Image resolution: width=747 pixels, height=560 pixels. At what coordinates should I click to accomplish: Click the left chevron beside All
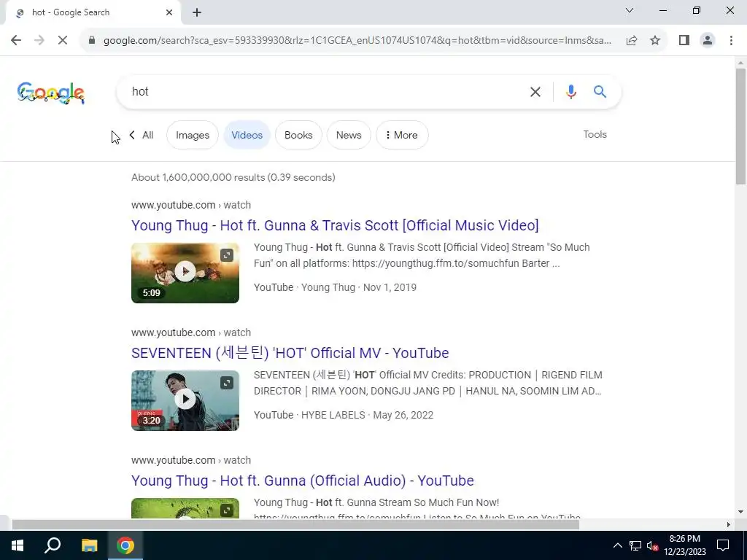point(132,135)
